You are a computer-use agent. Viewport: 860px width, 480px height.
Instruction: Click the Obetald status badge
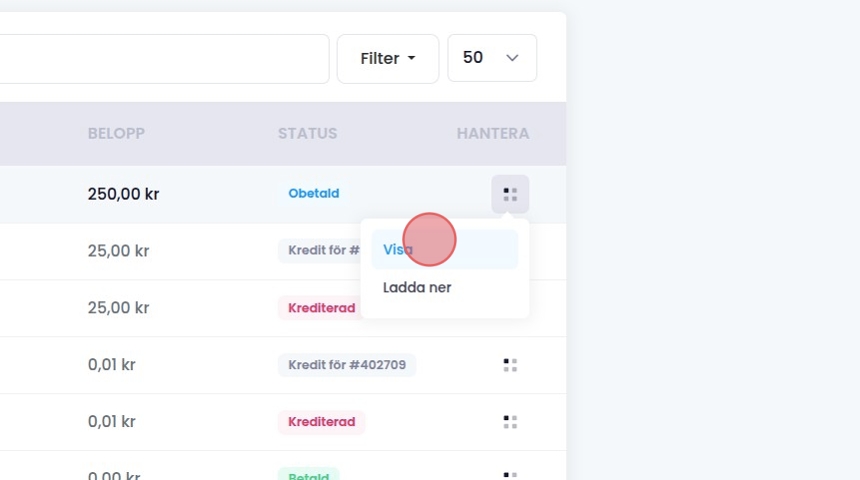tap(314, 193)
